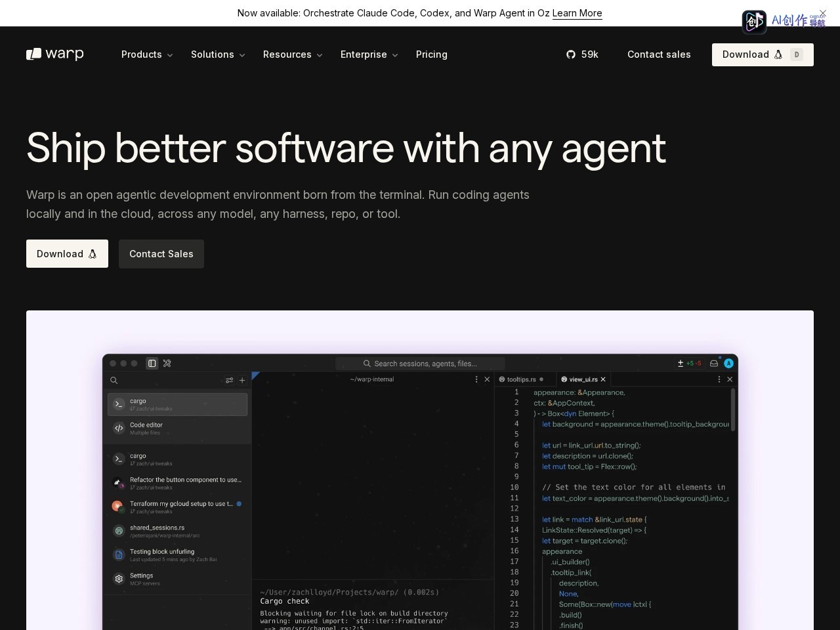The width and height of the screenshot is (840, 630).
Task: Click the Testing block unfurling document icon
Action: pos(119,555)
